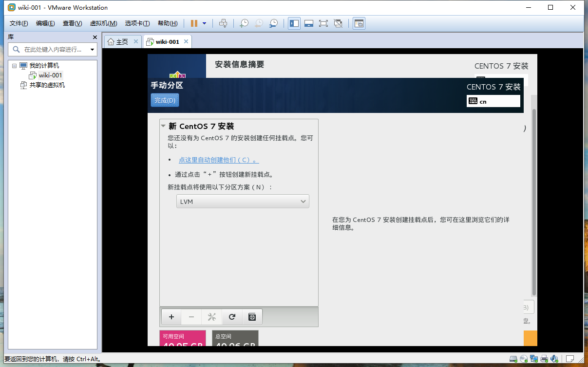Click the disk summary icon button
This screenshot has width=588, height=367.
252,317
